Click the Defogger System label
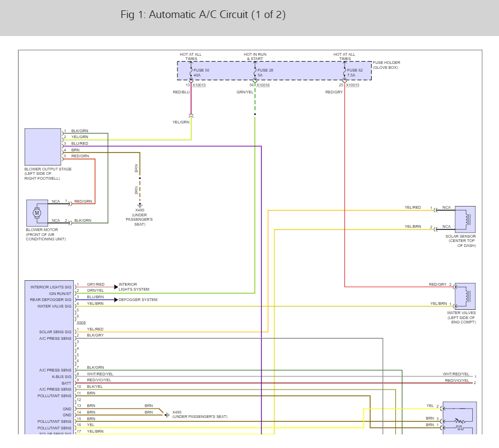The width and height of the screenshot is (499, 448). [138, 300]
